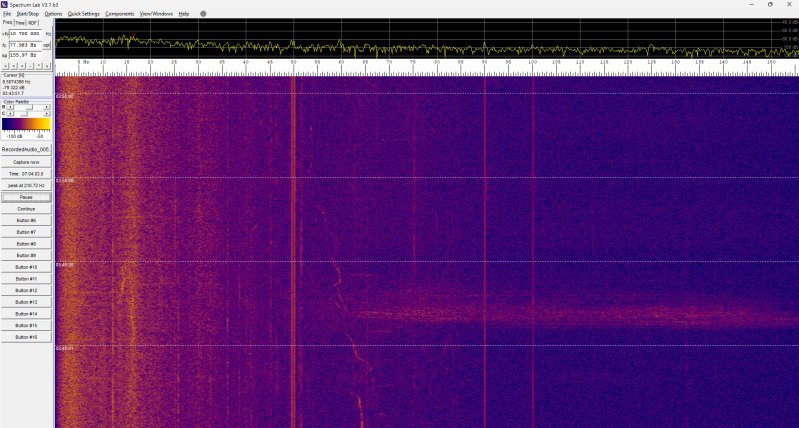Click Button #11

[26, 279]
